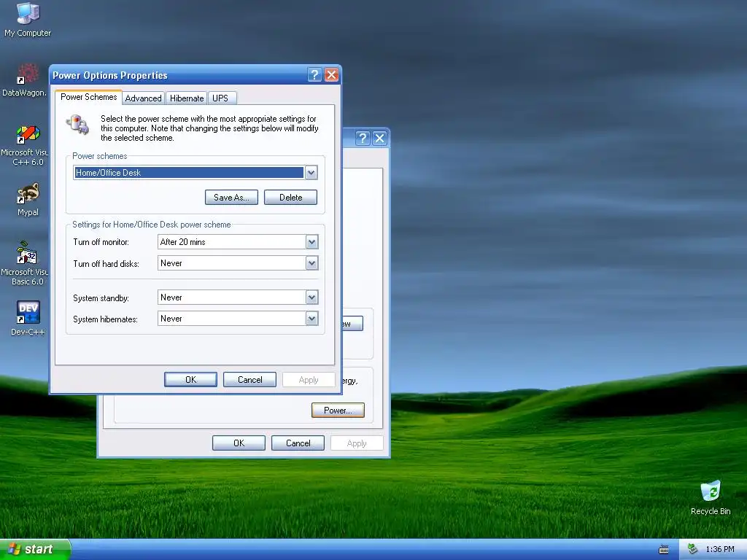The width and height of the screenshot is (747, 560).
Task: Click the keyboard icon in the taskbar tray
Action: (664, 550)
